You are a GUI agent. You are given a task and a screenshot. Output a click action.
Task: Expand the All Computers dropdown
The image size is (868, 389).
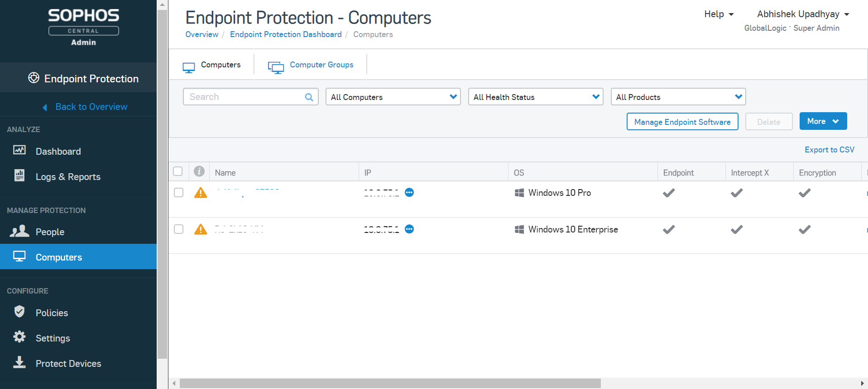pos(393,97)
